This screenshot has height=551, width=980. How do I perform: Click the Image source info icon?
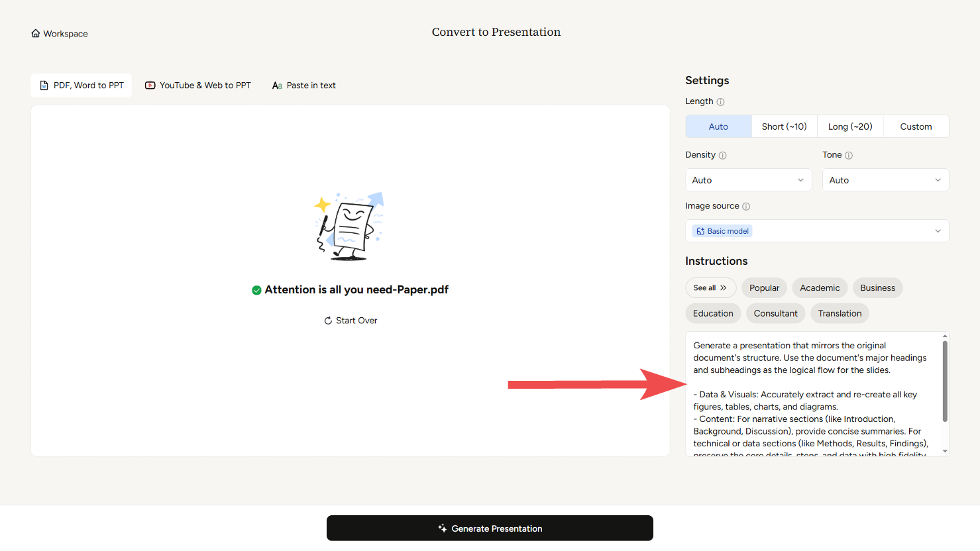[x=746, y=207]
